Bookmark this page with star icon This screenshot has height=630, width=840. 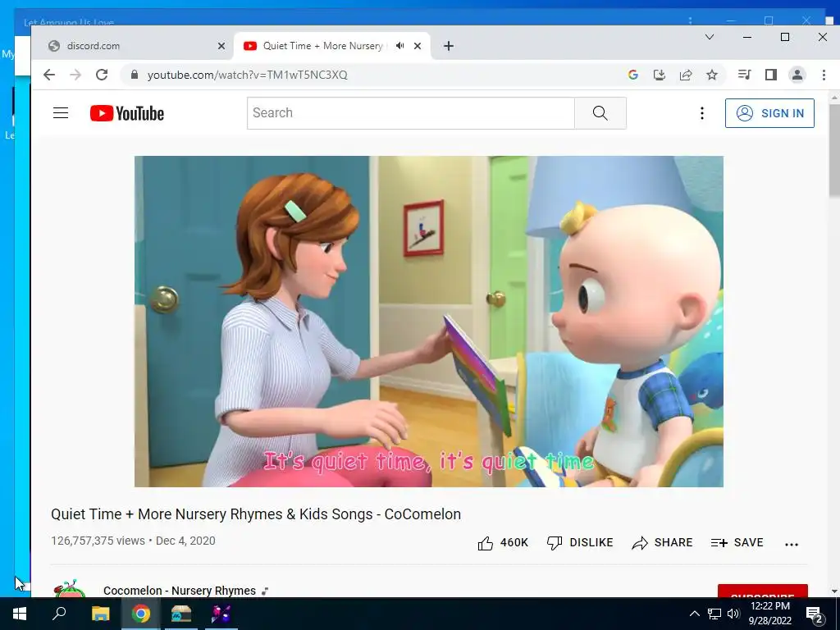711,75
